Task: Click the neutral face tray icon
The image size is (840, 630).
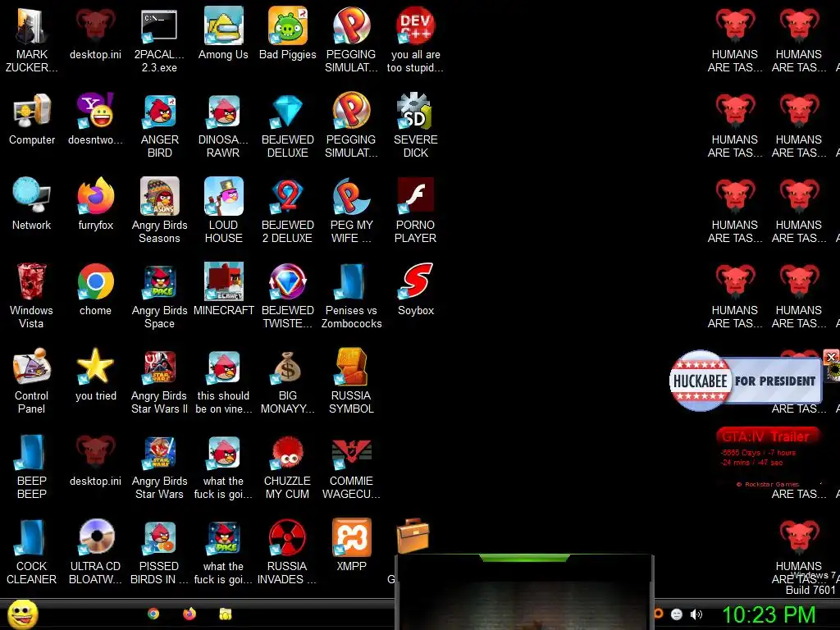Action: (x=677, y=614)
